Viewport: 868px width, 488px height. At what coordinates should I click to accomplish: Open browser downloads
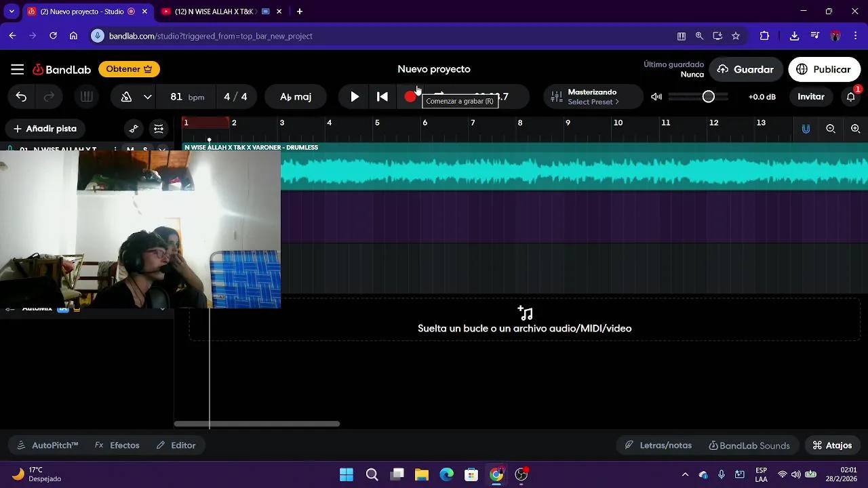(795, 36)
